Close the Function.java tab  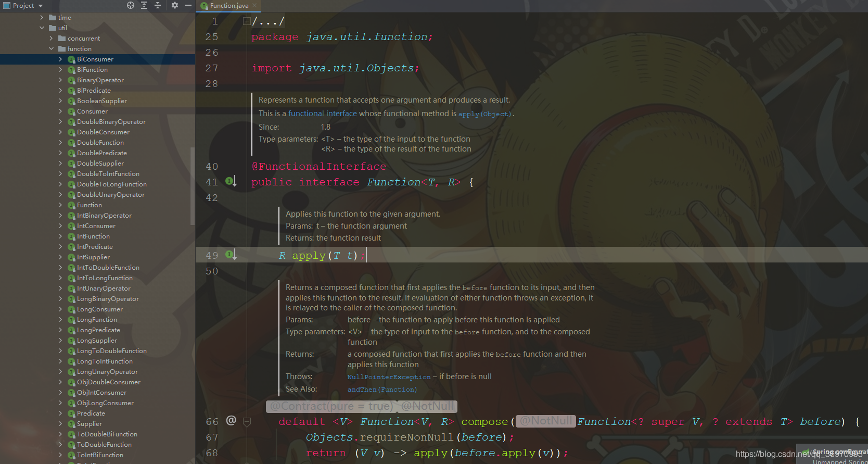click(x=254, y=6)
